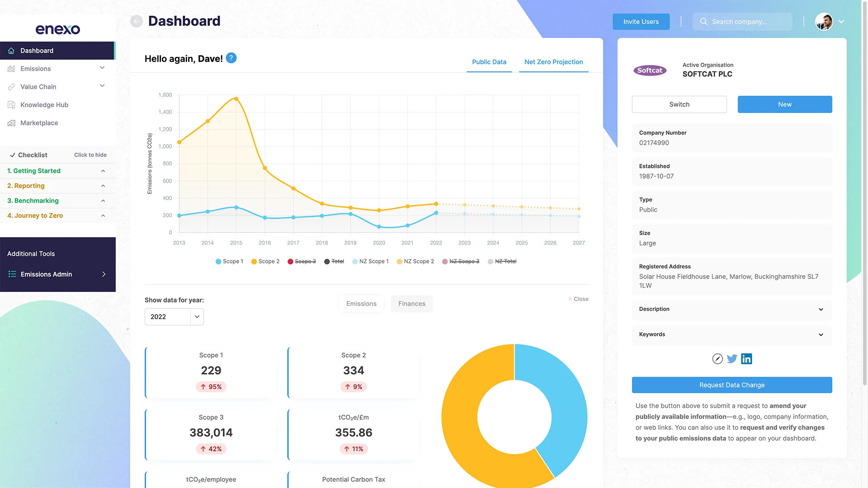Screen dimensions: 868x488
Task: Click the Search company input field
Action: point(742,22)
